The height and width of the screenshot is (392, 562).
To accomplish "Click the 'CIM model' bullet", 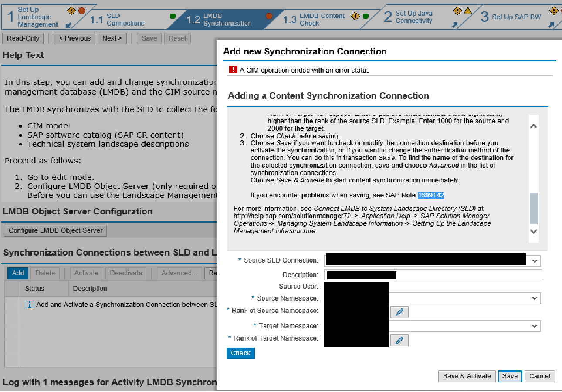I will click(x=48, y=126).
